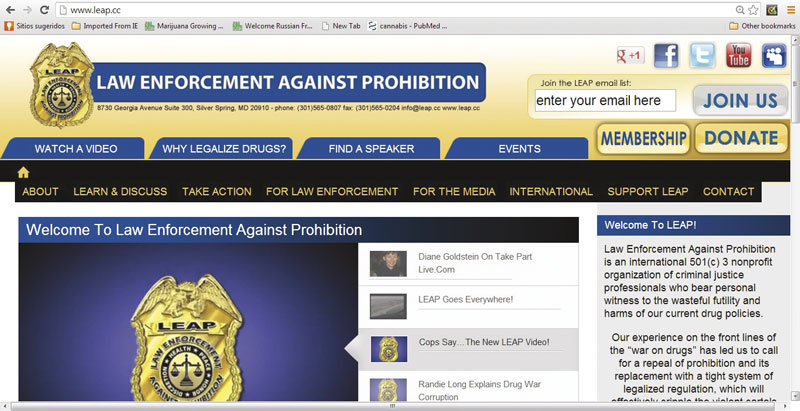
Task: Click the large LEAP badge slideshow image
Action: (x=188, y=322)
